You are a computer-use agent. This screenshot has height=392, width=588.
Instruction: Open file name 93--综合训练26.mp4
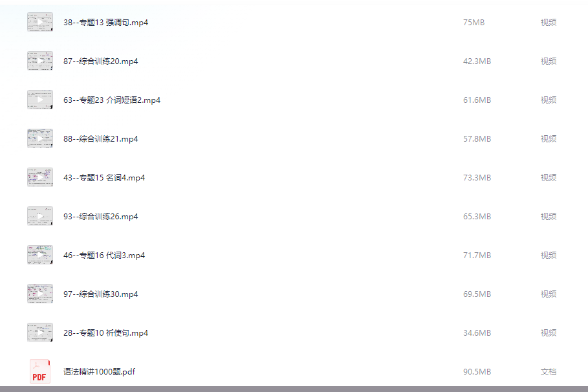(x=100, y=217)
